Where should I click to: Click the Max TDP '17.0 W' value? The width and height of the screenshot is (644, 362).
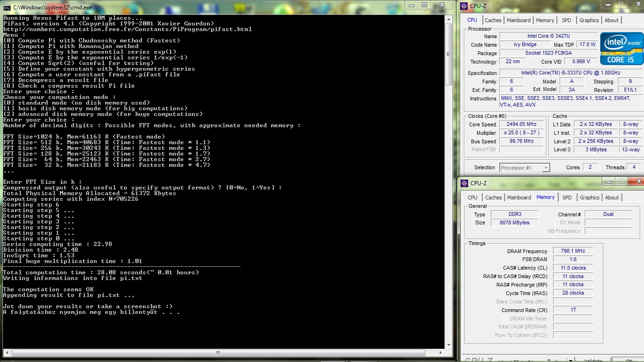coord(587,45)
